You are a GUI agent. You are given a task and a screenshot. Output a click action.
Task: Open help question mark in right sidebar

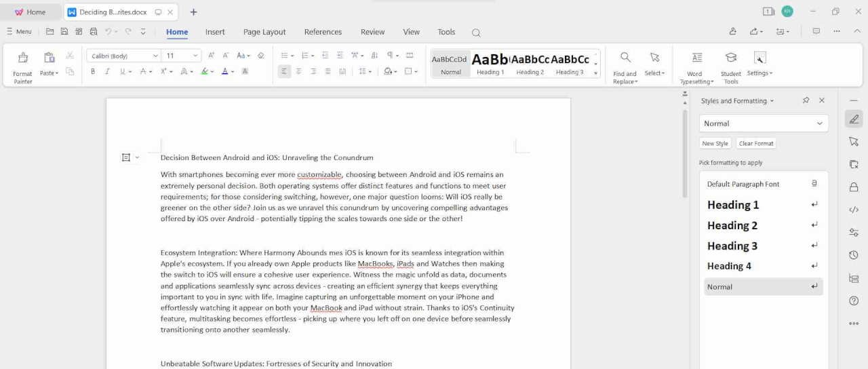pos(854,300)
